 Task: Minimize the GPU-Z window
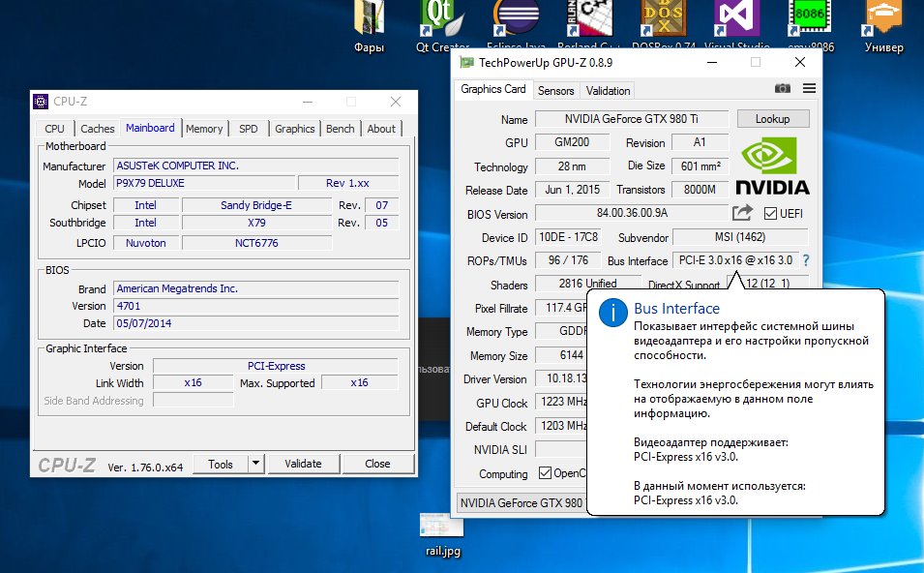pos(712,63)
